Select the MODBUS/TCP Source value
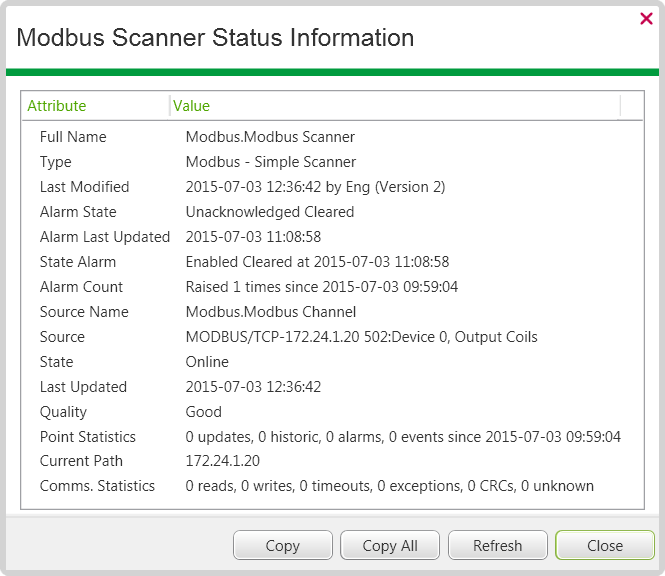The image size is (665, 576). (x=361, y=337)
